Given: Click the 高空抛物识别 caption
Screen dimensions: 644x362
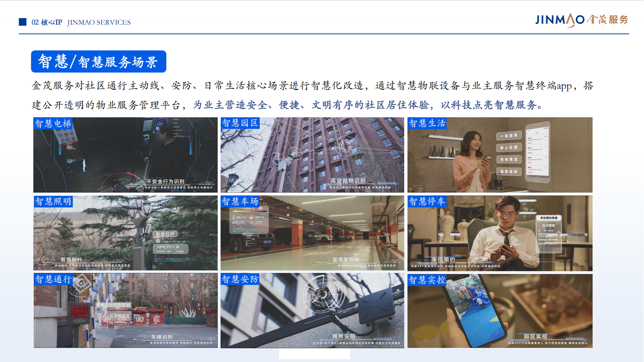Looking at the screenshot, I should point(348,181).
